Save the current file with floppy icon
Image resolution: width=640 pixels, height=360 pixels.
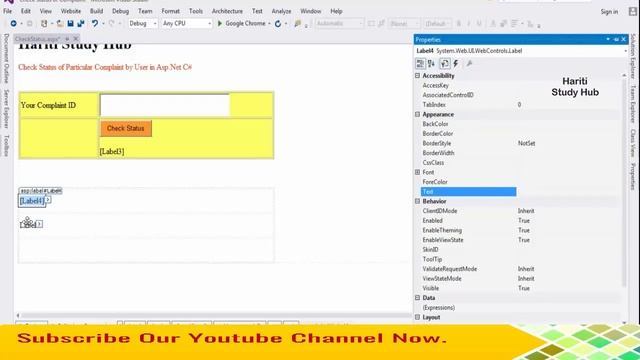[x=70, y=24]
